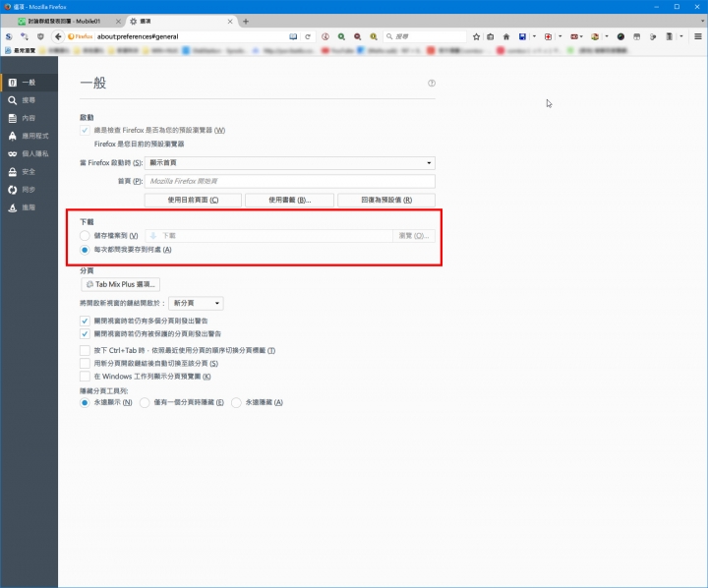Click the colorful pie icon in toolbar

595,36
